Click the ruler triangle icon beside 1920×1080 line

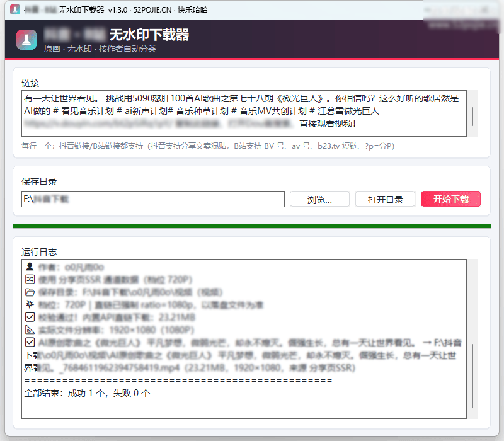30,329
